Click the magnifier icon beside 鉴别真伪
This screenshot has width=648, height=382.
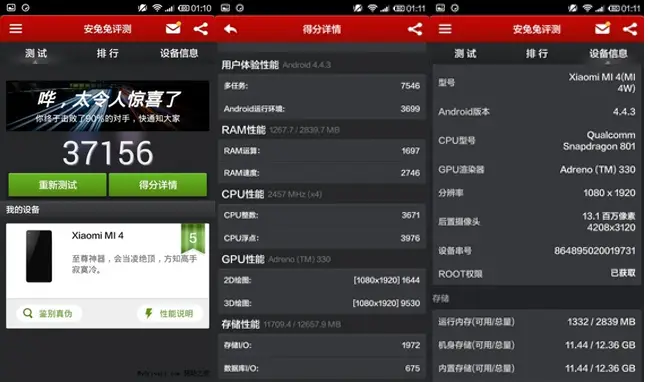pyautogui.click(x=28, y=313)
